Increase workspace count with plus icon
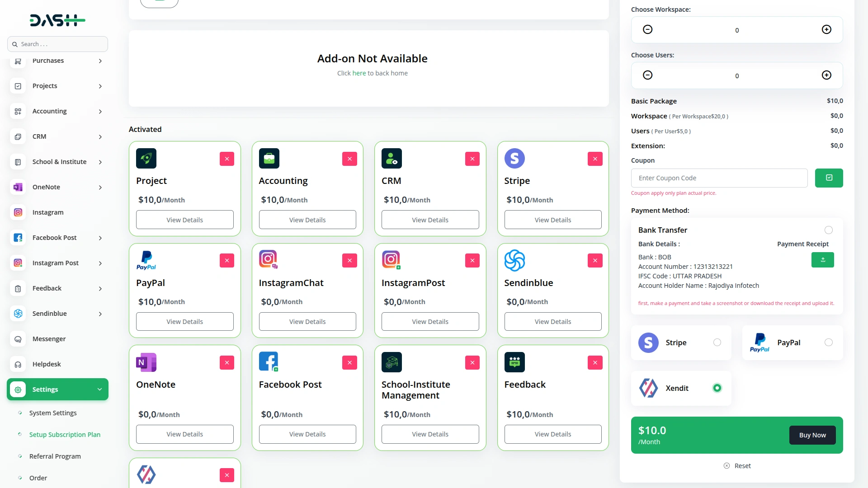868x488 pixels. pos(826,30)
